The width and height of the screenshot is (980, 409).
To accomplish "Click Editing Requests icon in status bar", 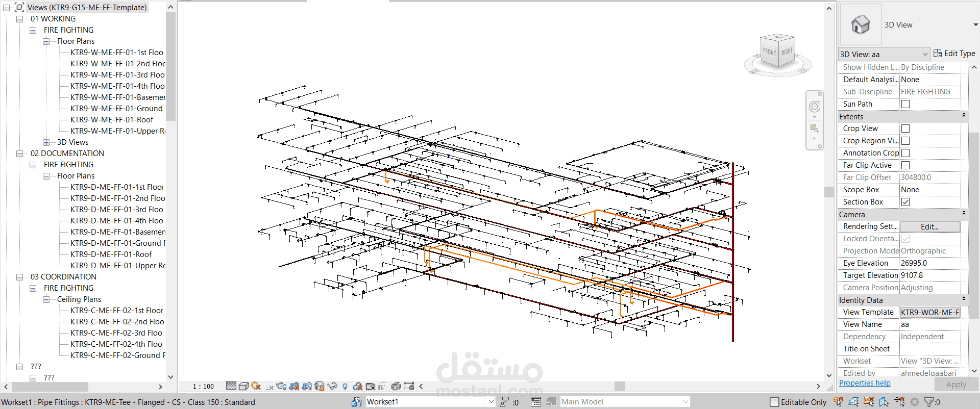I will click(505, 402).
